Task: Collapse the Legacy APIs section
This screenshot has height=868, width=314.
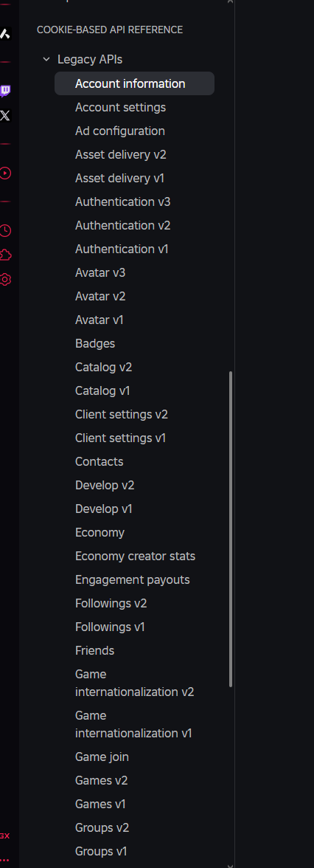Action: [x=46, y=59]
